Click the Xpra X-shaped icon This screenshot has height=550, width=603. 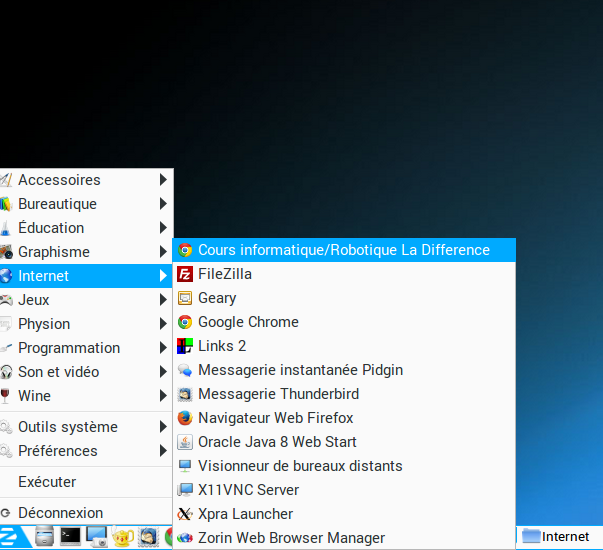tap(185, 514)
